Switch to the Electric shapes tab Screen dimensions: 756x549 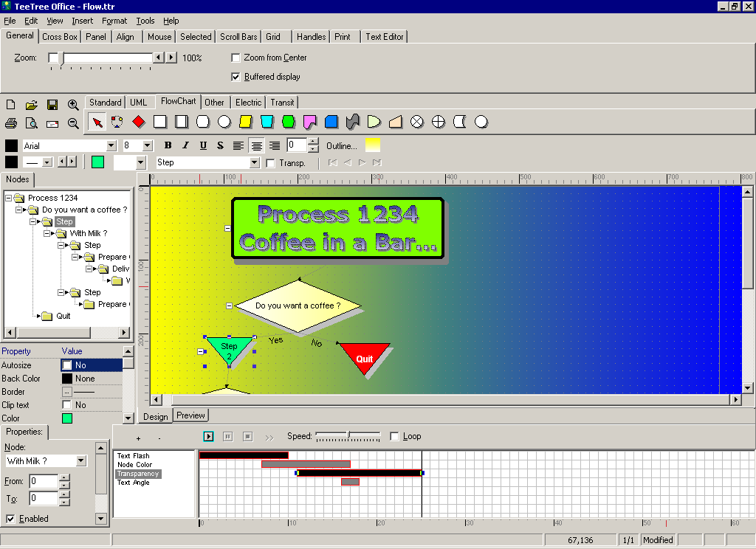tap(248, 103)
